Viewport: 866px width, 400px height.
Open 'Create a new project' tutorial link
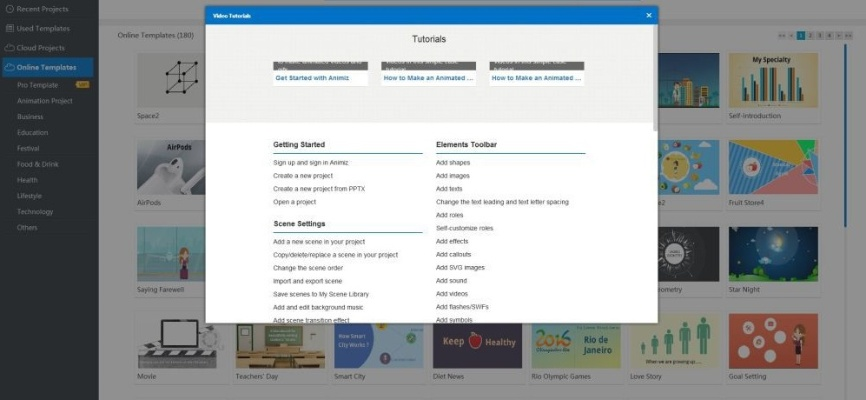click(x=303, y=176)
